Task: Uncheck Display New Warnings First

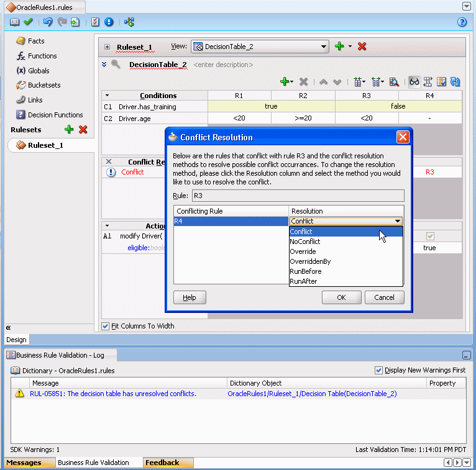Action: point(378,370)
